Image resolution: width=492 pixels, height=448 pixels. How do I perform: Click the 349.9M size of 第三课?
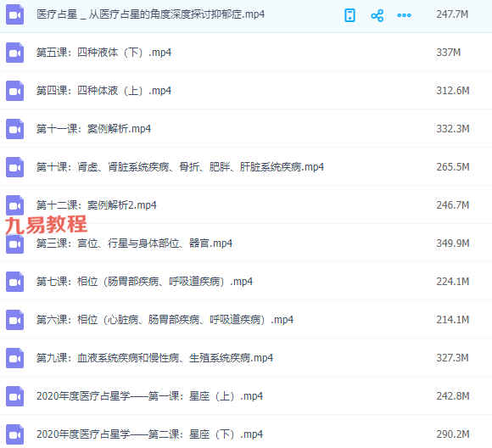(x=452, y=244)
